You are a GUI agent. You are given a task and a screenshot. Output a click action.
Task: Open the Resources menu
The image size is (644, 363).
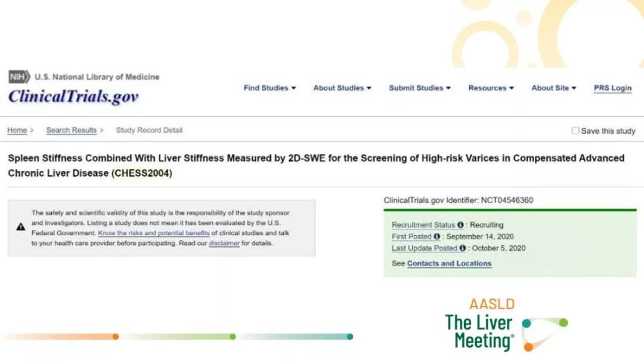pos(491,88)
